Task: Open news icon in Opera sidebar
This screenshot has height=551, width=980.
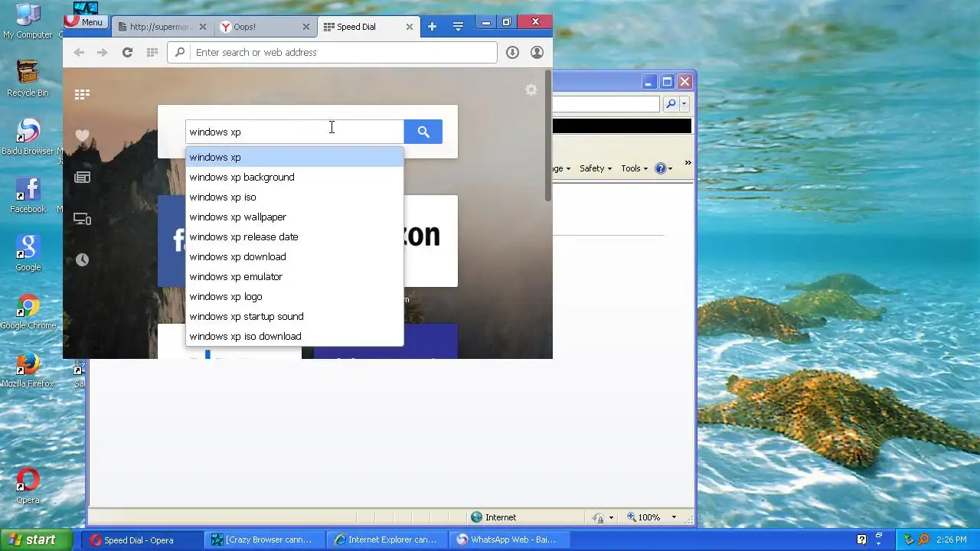Action: [82, 177]
